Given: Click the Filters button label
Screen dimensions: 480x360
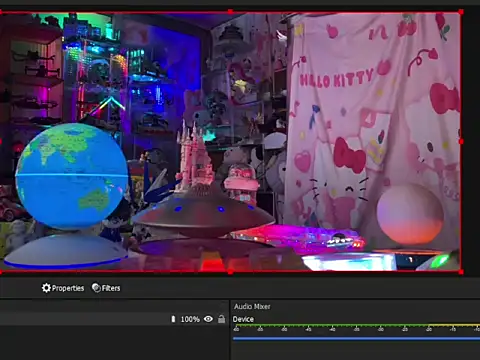Looking at the screenshot, I should pos(111,288).
